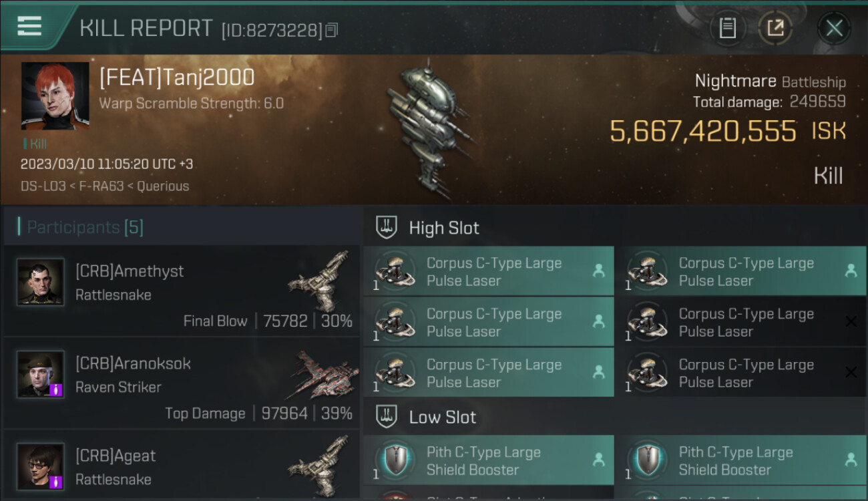
Task: Open Aranoksok participant portrait
Action: click(41, 374)
